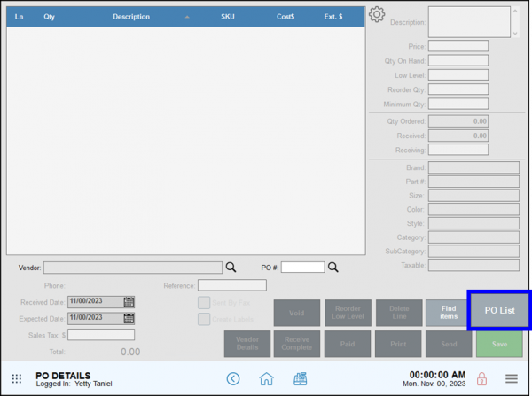The width and height of the screenshot is (532, 396).
Task: Open the cash register icon
Action: [301, 378]
